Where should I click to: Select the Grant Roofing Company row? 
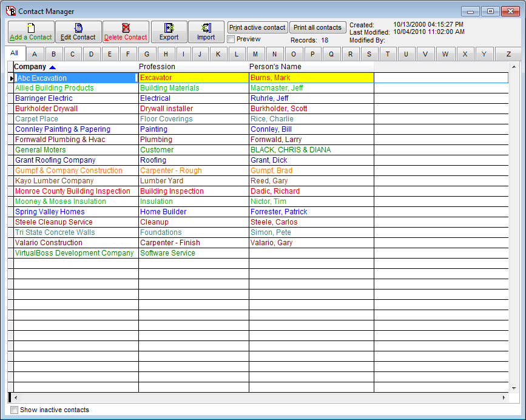pyautogui.click(x=55, y=160)
